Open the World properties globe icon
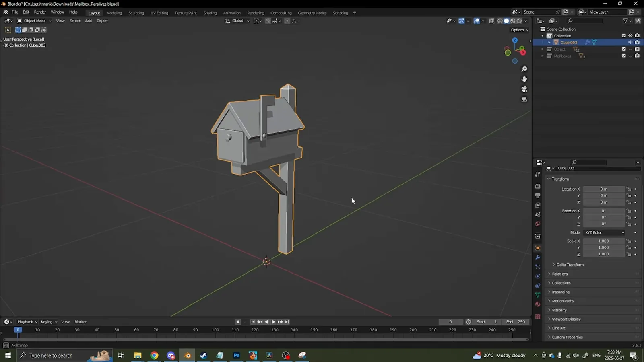The width and height of the screenshot is (644, 362). [x=538, y=224]
